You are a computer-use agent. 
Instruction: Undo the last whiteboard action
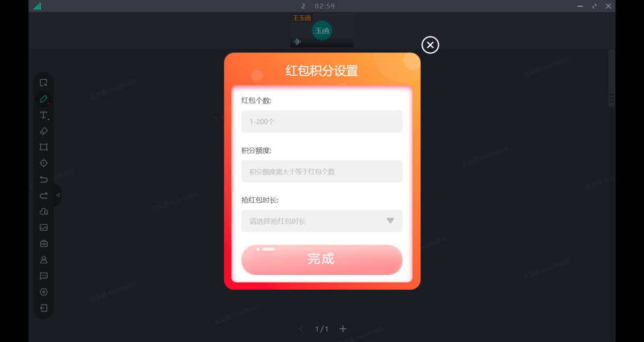click(44, 179)
